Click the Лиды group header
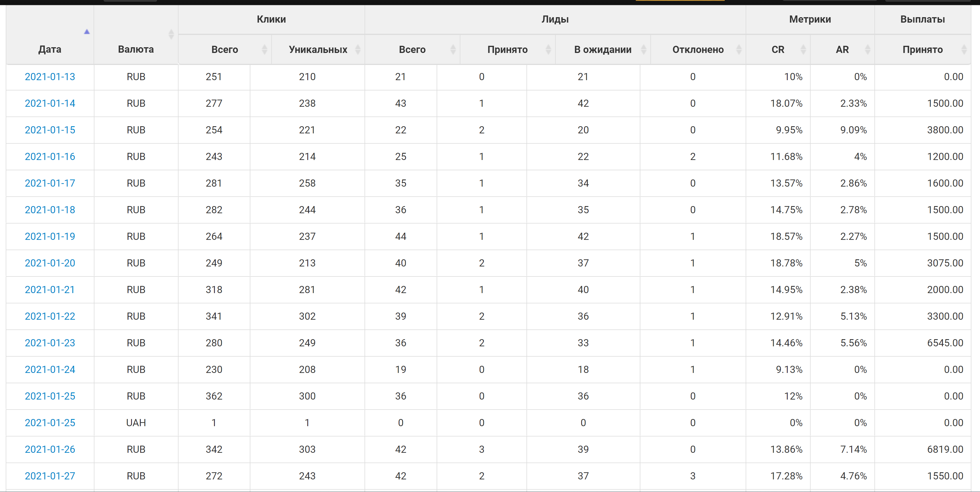980x492 pixels. coord(555,19)
